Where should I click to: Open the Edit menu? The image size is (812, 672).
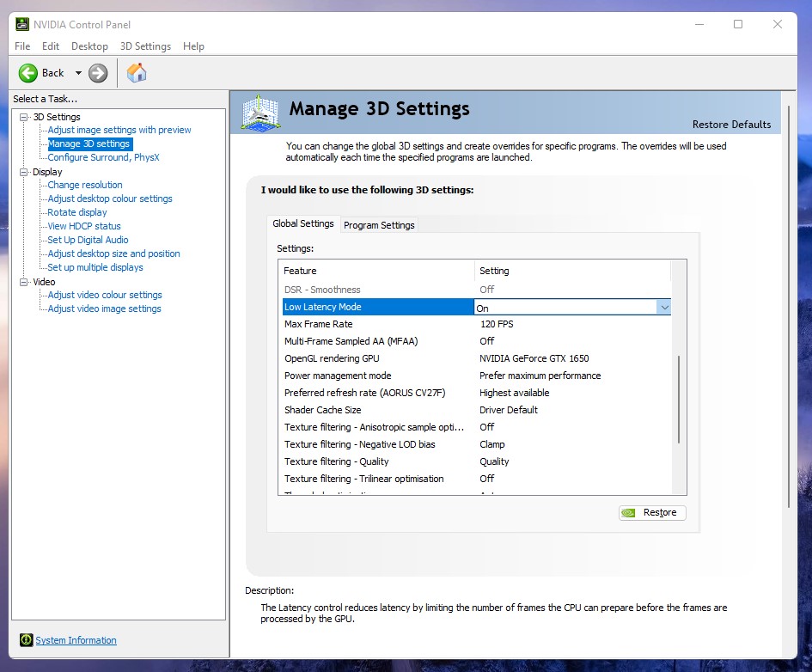[x=51, y=46]
